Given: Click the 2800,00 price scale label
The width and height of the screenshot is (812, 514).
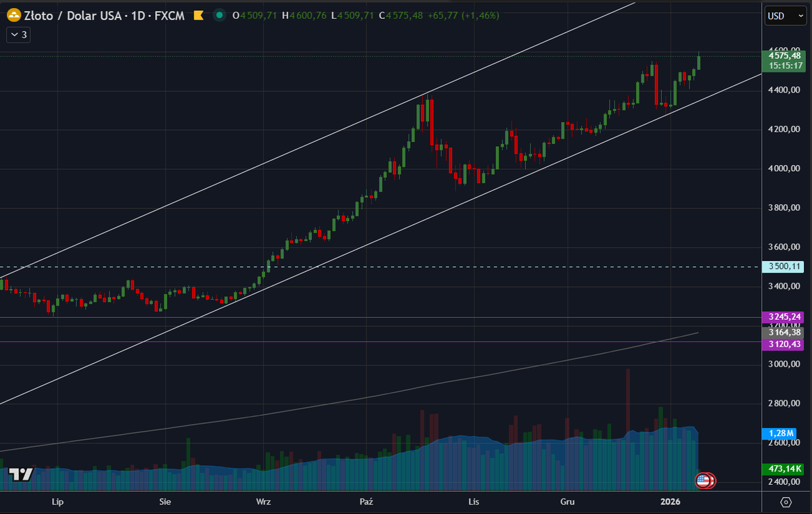Looking at the screenshot, I should [x=785, y=404].
